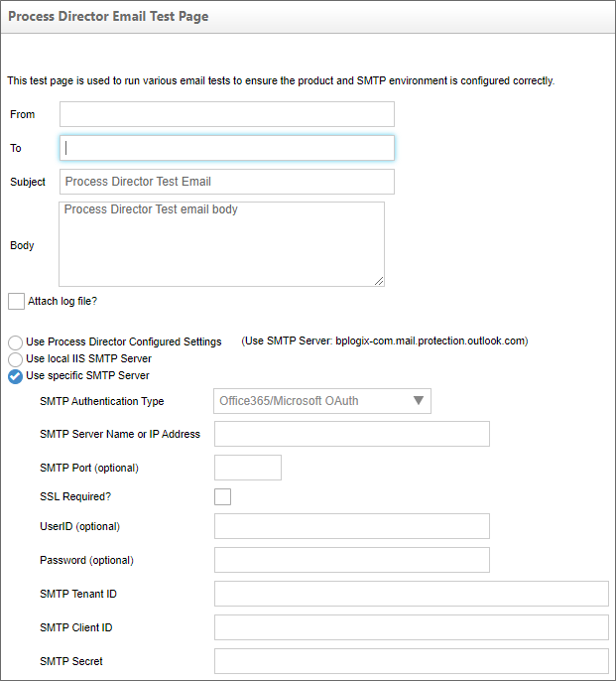616x681 pixels.
Task: Click the Body textarea resize handle
Action: pos(379,281)
